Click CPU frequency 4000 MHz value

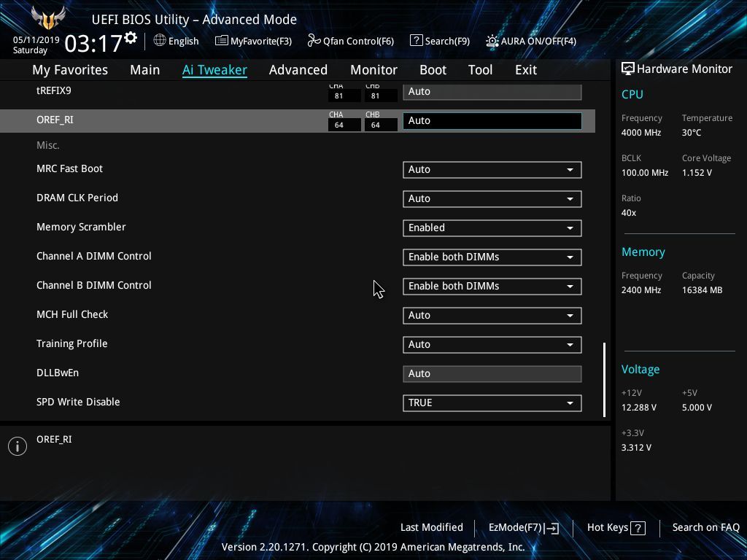[640, 133]
